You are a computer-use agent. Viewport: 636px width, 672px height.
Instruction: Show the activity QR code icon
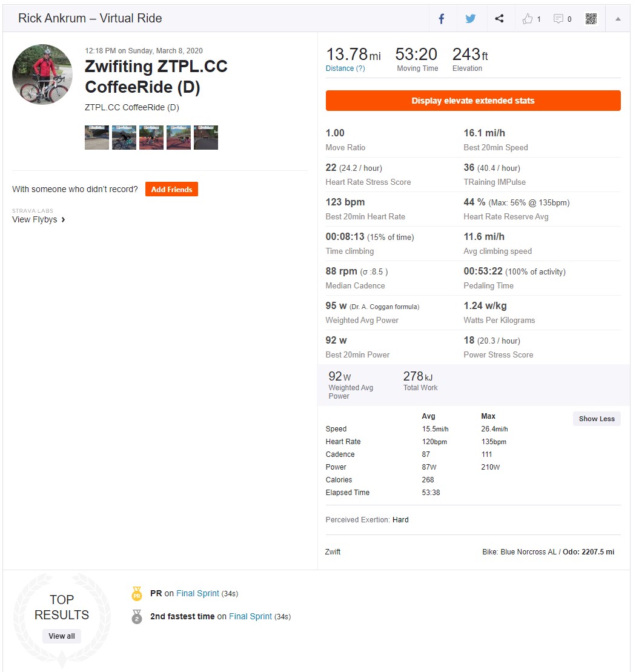click(591, 18)
